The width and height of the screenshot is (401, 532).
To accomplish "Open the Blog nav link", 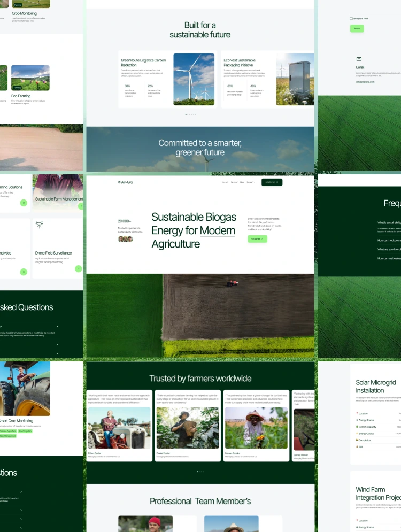I will (242, 182).
